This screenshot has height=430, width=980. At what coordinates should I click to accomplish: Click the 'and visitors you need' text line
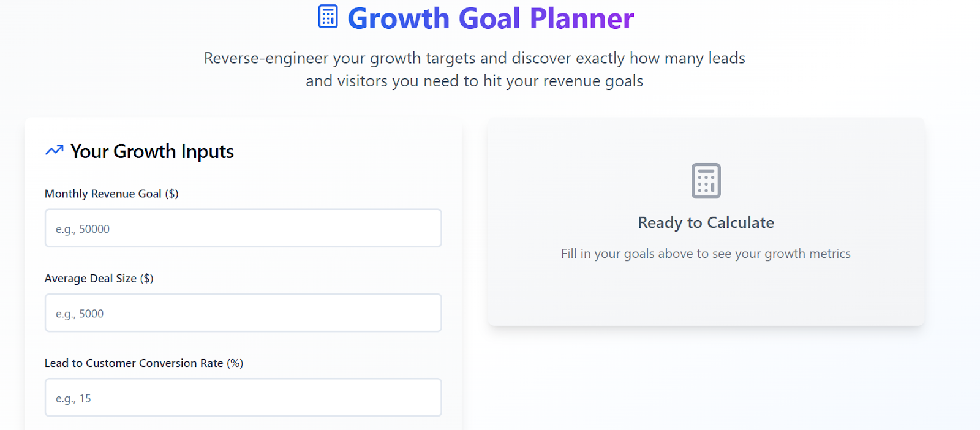click(475, 81)
